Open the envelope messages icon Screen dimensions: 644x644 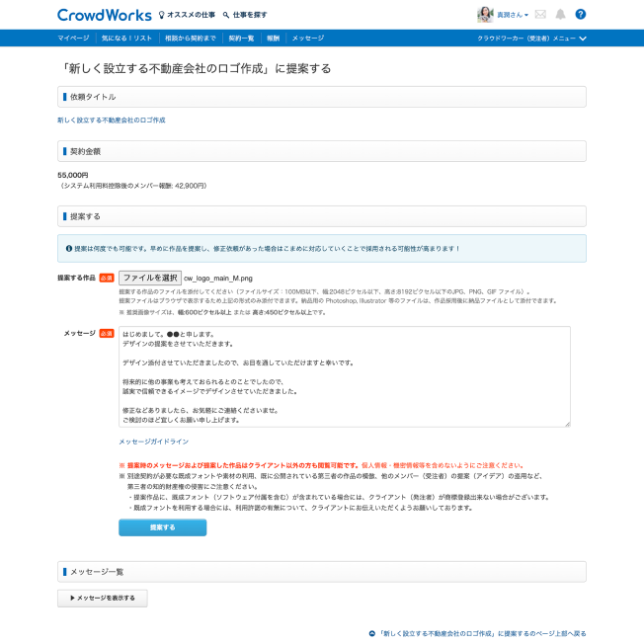click(x=540, y=15)
